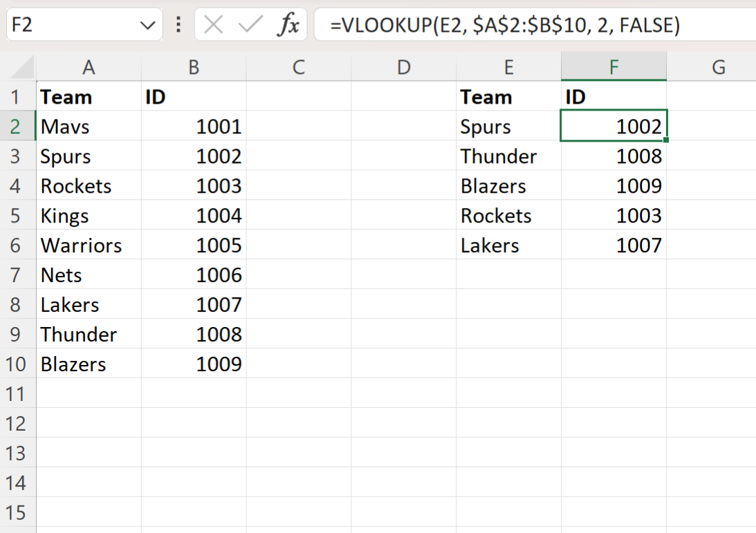Image resolution: width=756 pixels, height=533 pixels.
Task: Select column header A
Action: pos(89,67)
